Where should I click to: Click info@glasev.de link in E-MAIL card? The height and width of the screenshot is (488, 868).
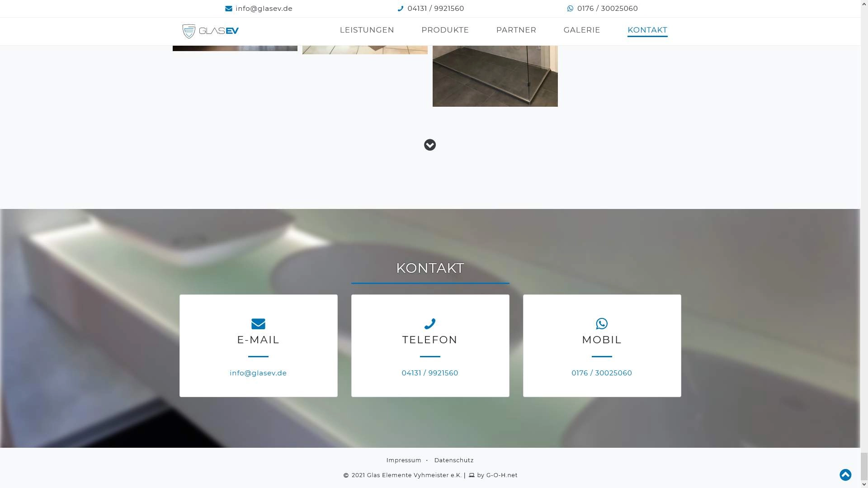pyautogui.click(x=258, y=373)
